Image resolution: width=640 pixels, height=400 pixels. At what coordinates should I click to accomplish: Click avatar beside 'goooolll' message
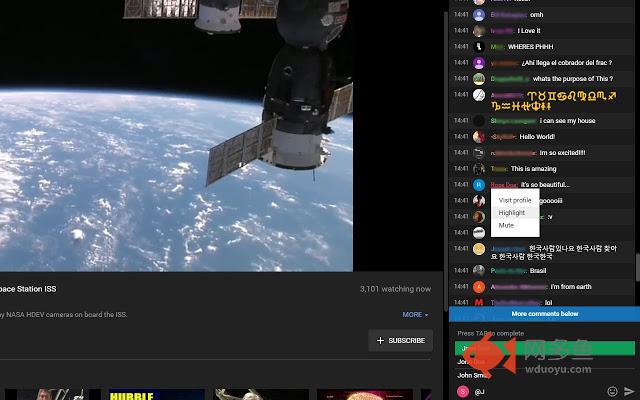pyautogui.click(x=479, y=200)
